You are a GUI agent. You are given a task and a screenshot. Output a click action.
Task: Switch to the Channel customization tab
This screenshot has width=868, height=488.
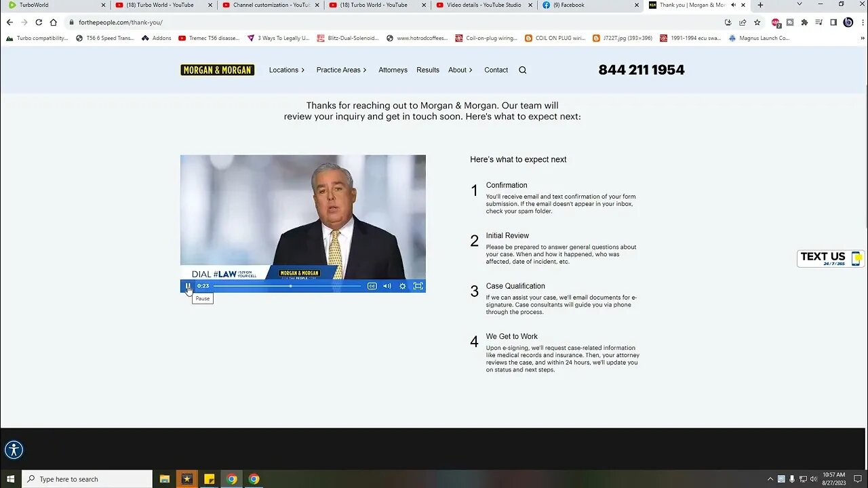[269, 5]
